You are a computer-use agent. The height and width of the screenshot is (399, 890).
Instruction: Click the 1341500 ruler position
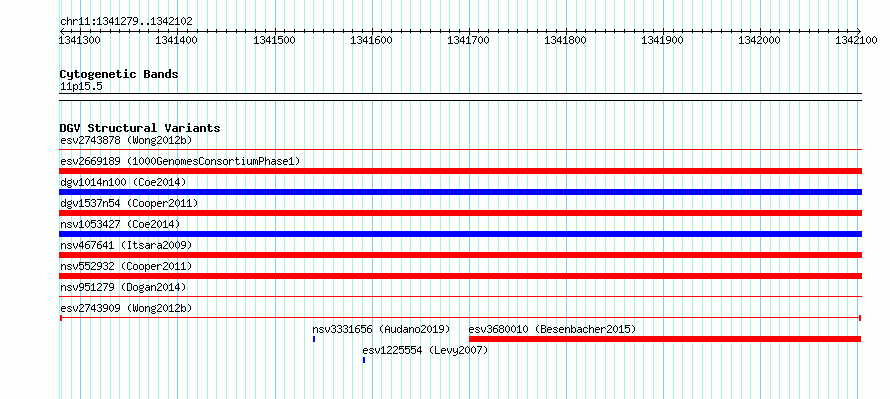tap(275, 40)
